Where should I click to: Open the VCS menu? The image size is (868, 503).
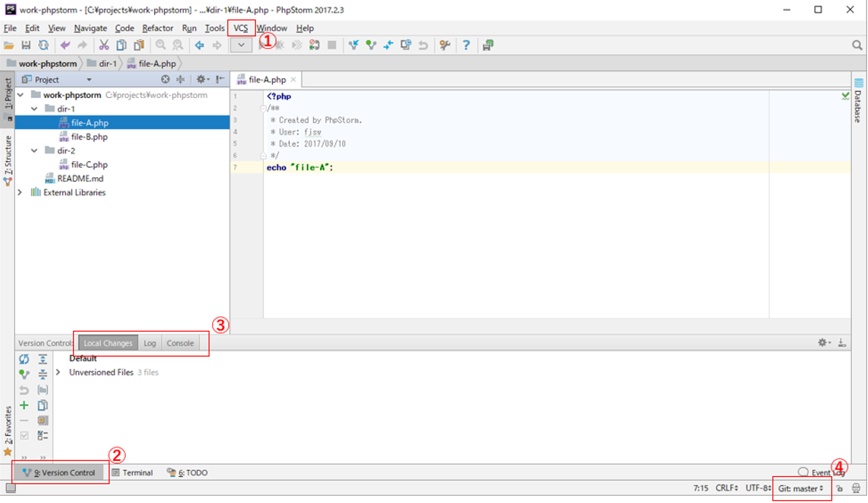(x=241, y=28)
